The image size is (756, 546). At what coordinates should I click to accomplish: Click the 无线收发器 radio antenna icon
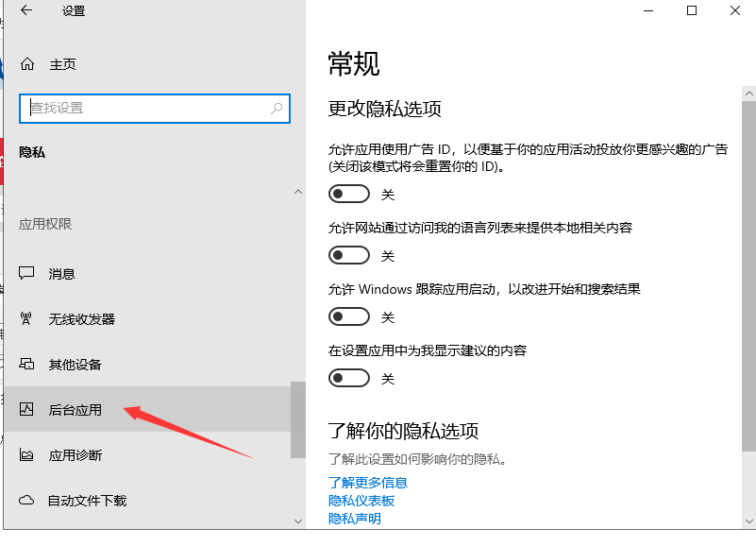[x=27, y=319]
